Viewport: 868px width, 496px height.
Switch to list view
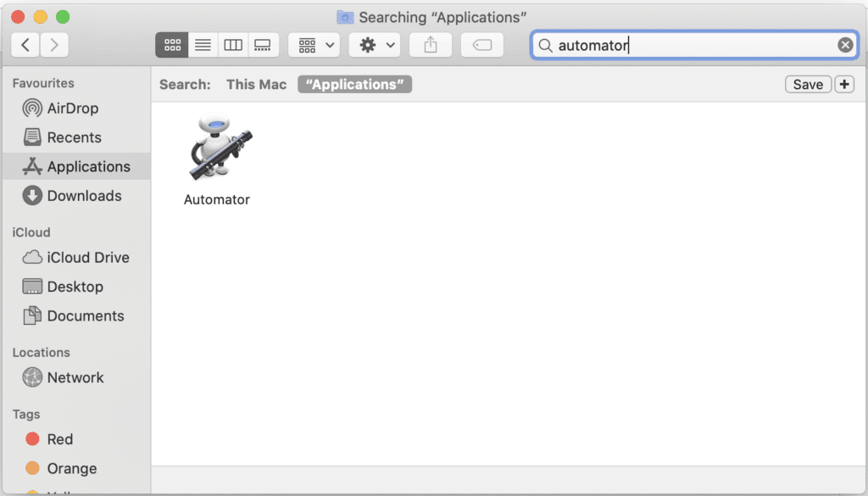[x=203, y=45]
